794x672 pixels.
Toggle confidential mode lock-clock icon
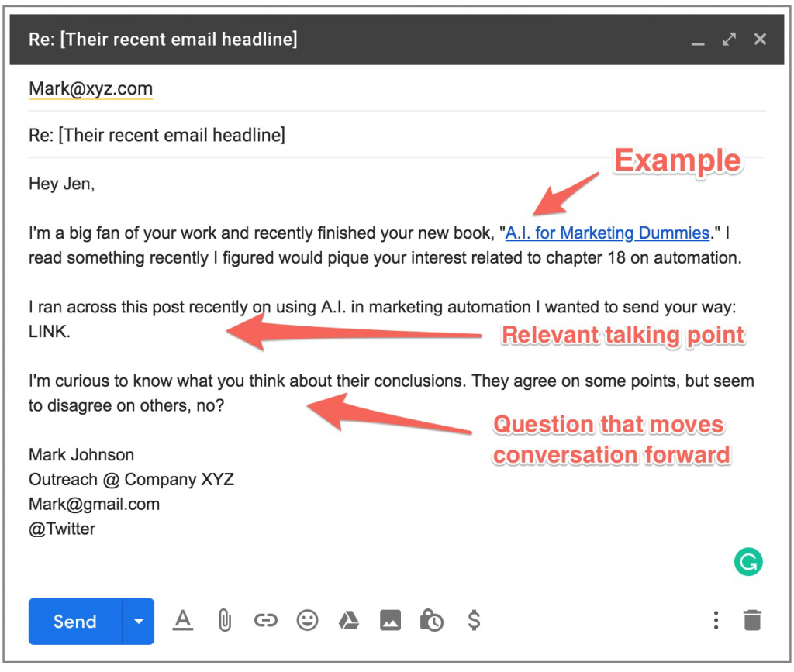[432, 620]
